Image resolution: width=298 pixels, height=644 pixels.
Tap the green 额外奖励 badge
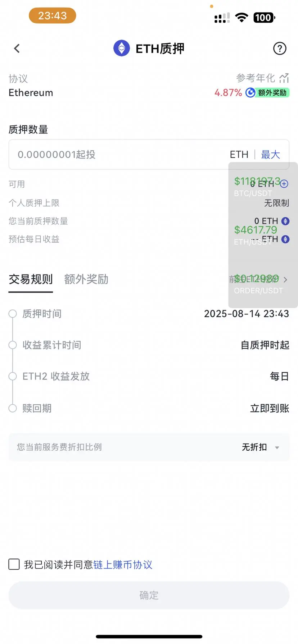[272, 93]
